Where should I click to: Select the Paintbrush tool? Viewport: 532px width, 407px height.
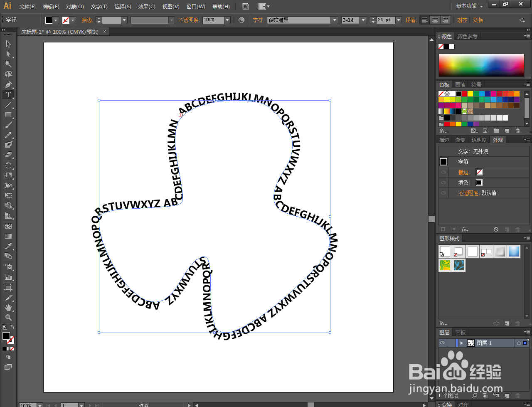(8, 125)
